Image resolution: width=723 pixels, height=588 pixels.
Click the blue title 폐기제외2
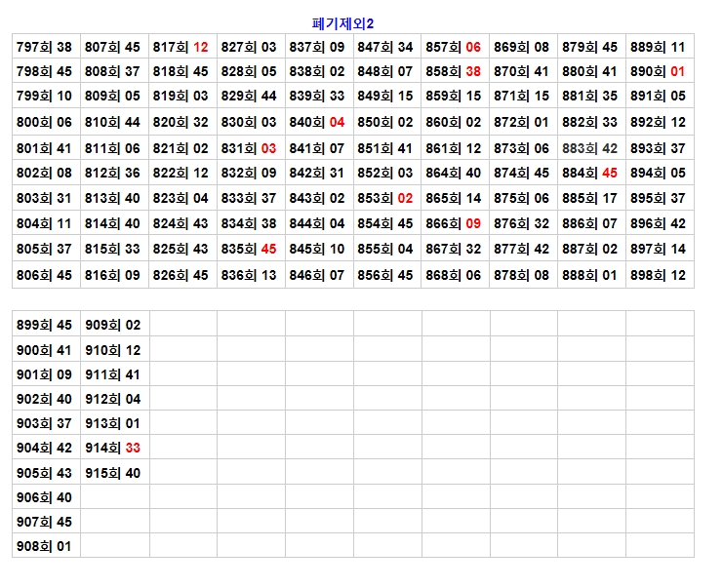pos(342,23)
